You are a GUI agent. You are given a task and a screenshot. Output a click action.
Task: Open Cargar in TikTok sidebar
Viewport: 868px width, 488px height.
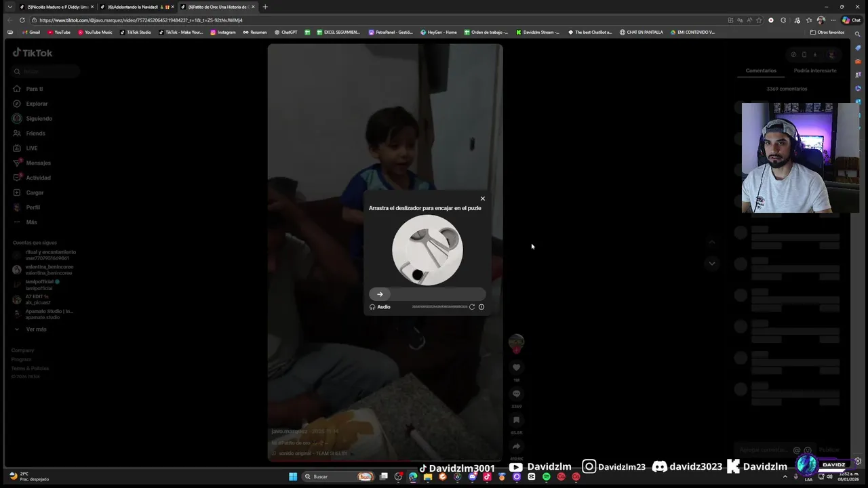[x=28, y=192]
